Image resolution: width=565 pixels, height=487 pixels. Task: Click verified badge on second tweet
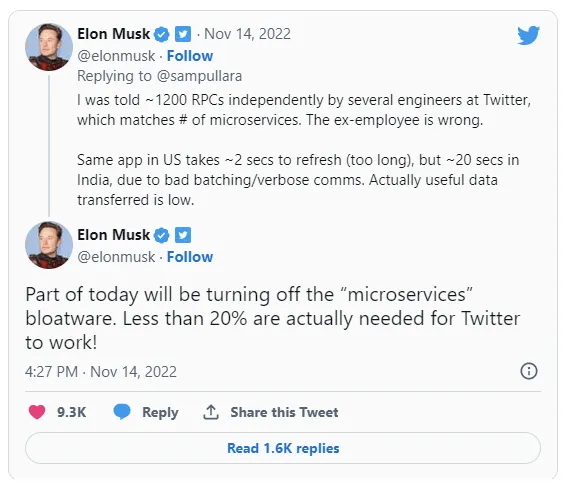pos(162,235)
